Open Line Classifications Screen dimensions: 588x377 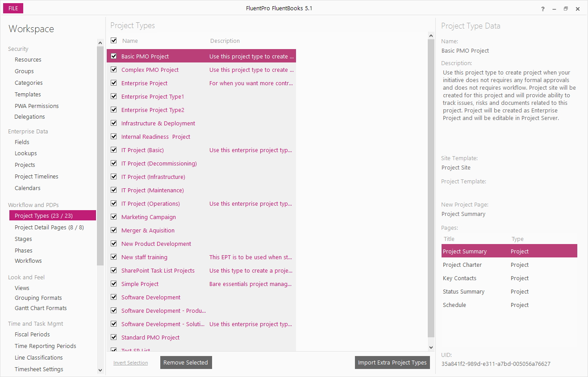pos(39,358)
